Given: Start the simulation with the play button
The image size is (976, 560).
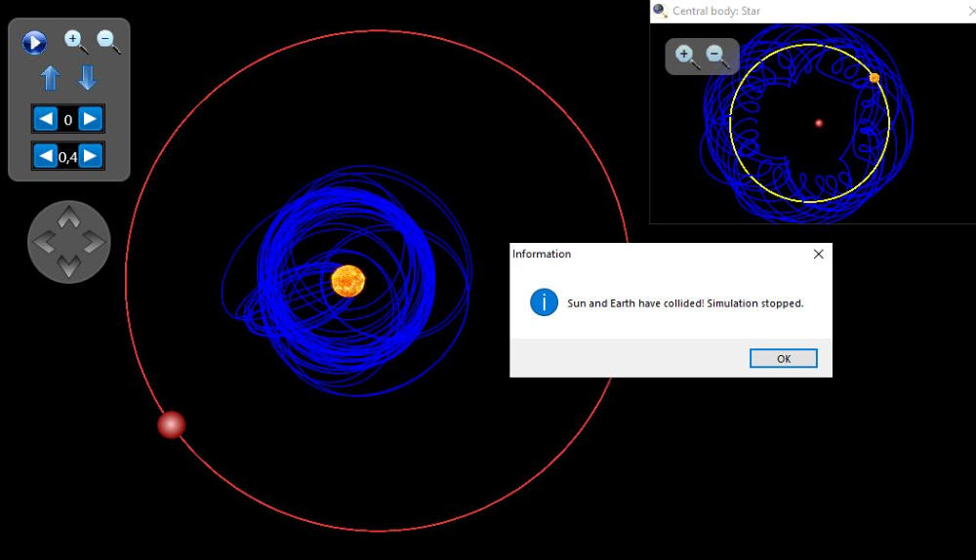Looking at the screenshot, I should click(x=34, y=42).
